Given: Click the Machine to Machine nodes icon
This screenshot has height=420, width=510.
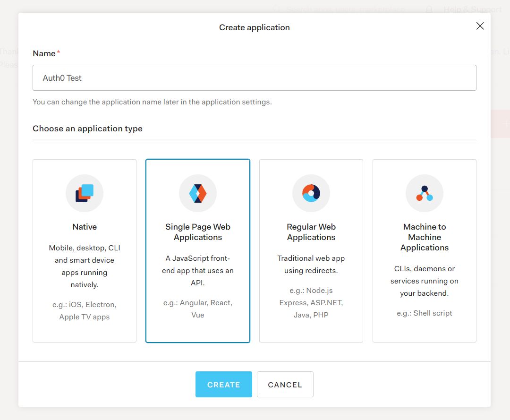Looking at the screenshot, I should pos(425,193).
